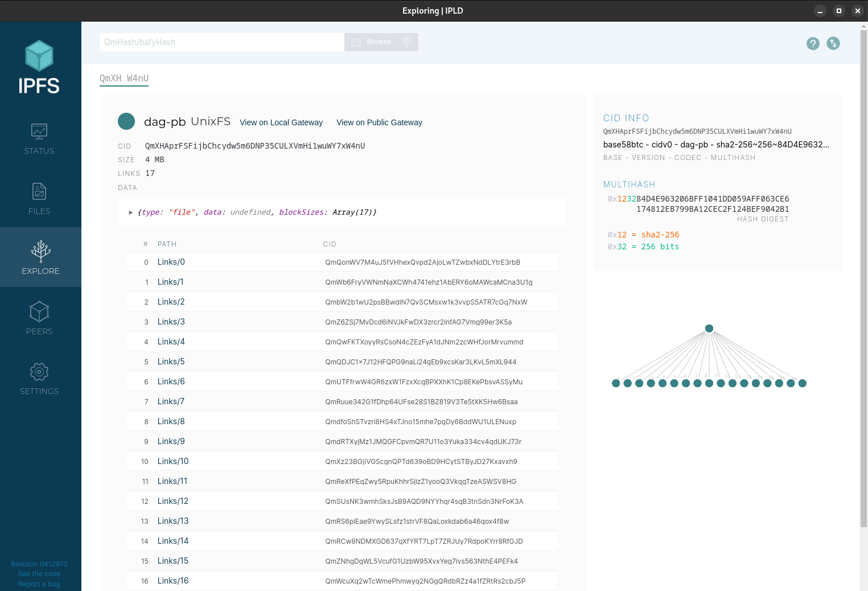
Task: Click CID starting with QmbW2b1wU2ps
Action: click(x=426, y=302)
